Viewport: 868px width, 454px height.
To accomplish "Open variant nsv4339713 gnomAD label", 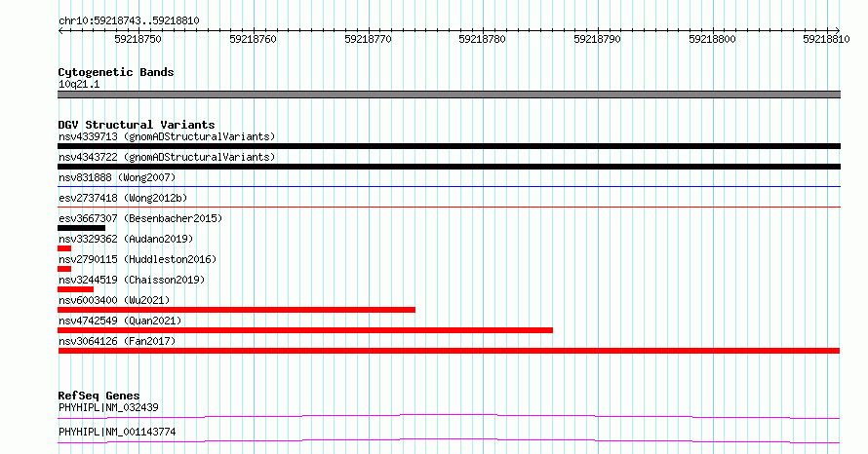I will click(167, 136).
